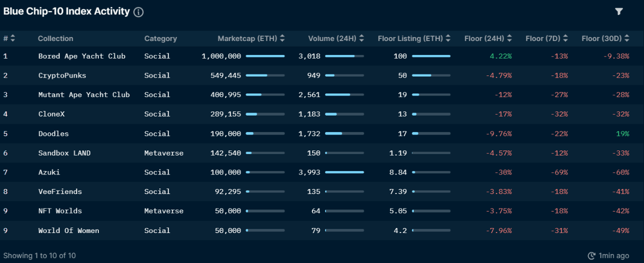Click volume value 2,561
Viewport: 644px width, 263px height.
tap(310, 94)
